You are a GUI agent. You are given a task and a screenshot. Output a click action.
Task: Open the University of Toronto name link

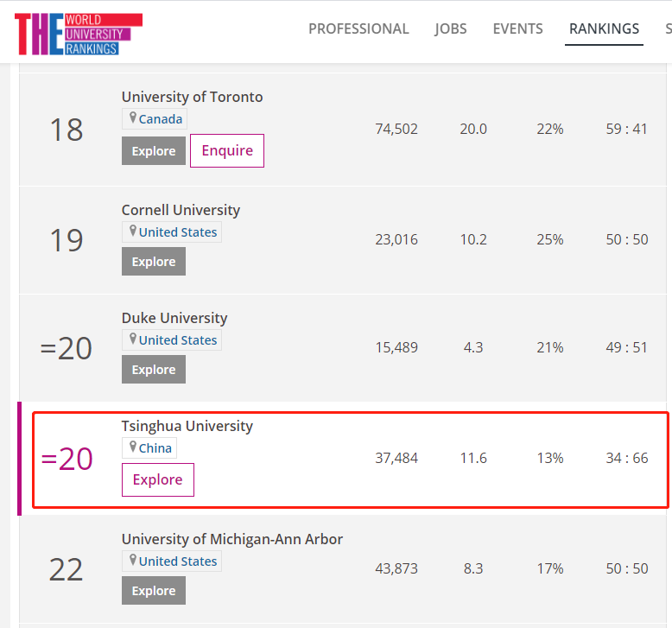pos(192,97)
